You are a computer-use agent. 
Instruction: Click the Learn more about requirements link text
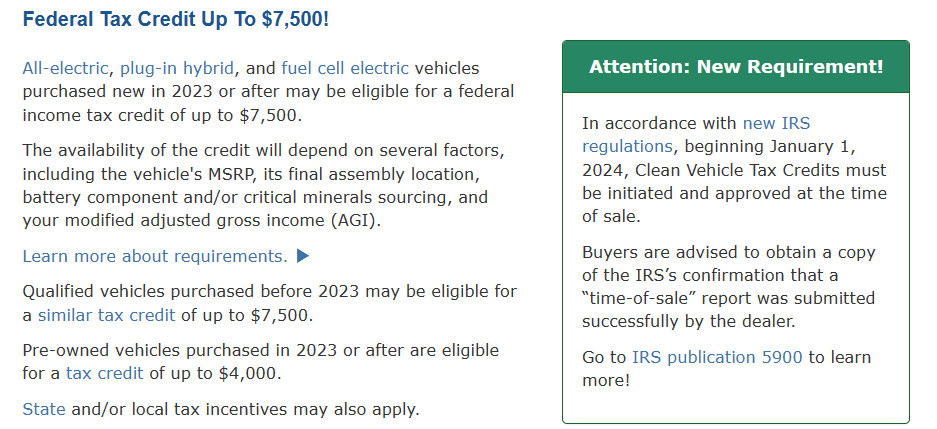(x=155, y=256)
